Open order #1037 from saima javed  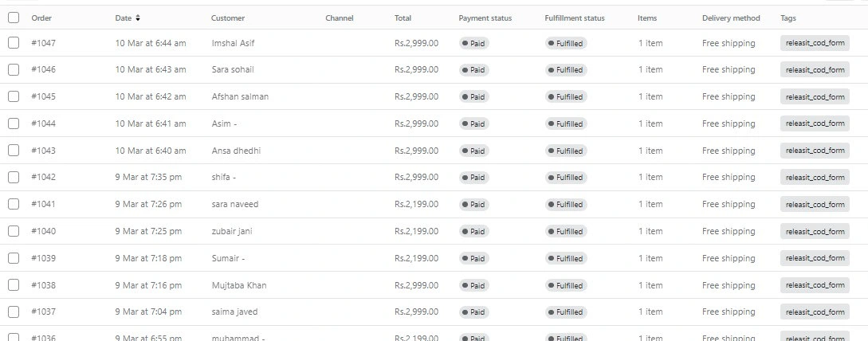tap(434, 312)
